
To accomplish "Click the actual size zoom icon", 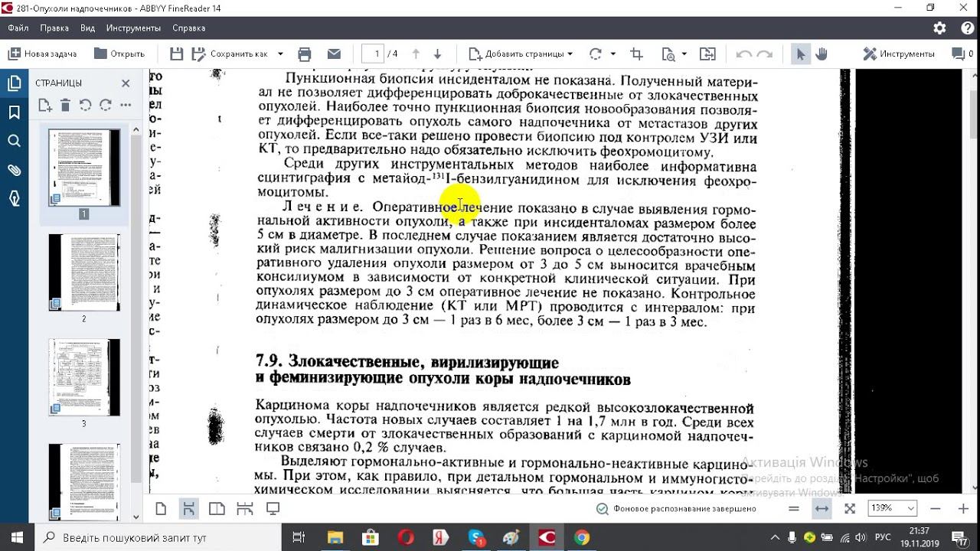I will 793,508.
